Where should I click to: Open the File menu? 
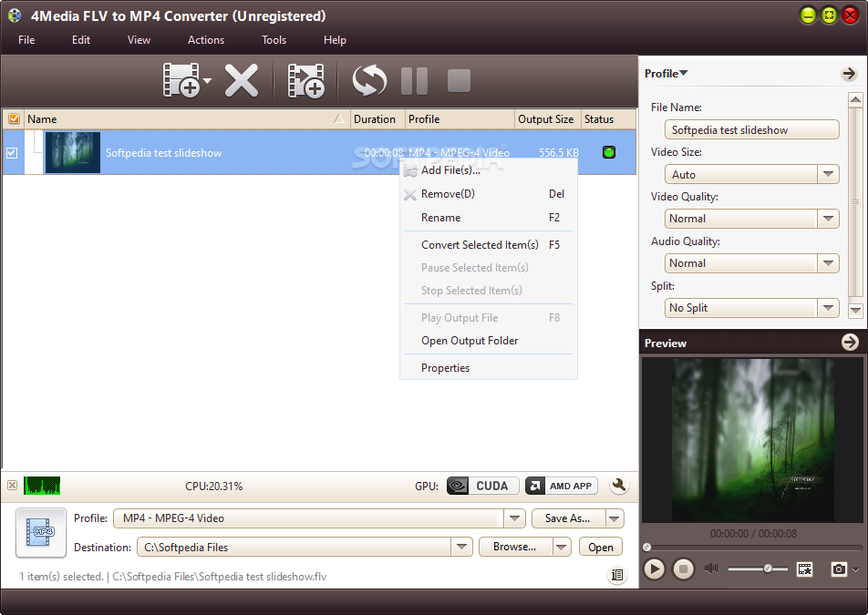click(x=26, y=40)
